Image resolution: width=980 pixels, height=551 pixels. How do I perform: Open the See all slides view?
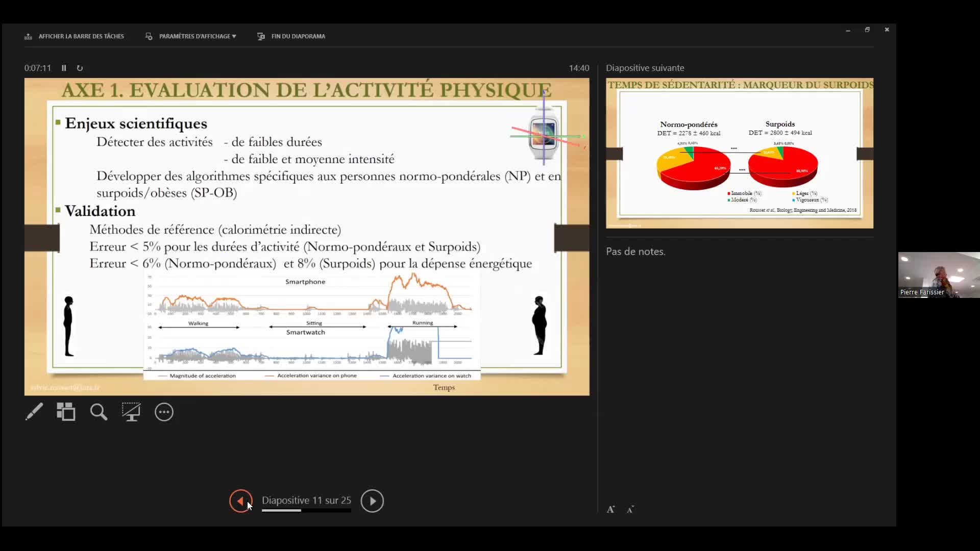(66, 412)
